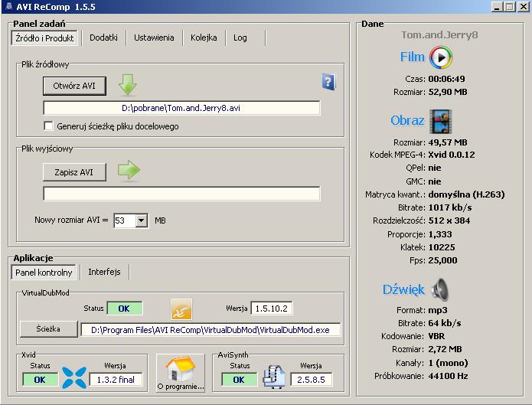Click the duration value 00:06:49
532x405 pixels.
[x=446, y=79]
